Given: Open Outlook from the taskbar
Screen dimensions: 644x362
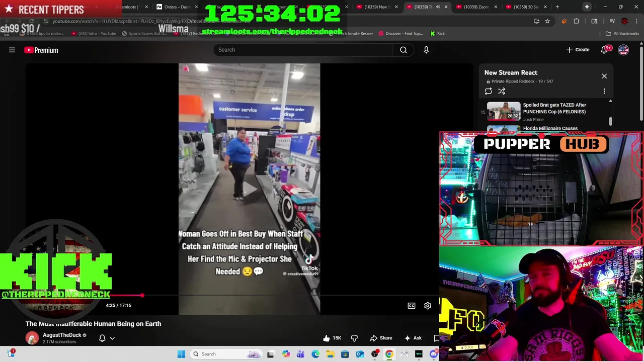Looking at the screenshot, I should coord(360,354).
